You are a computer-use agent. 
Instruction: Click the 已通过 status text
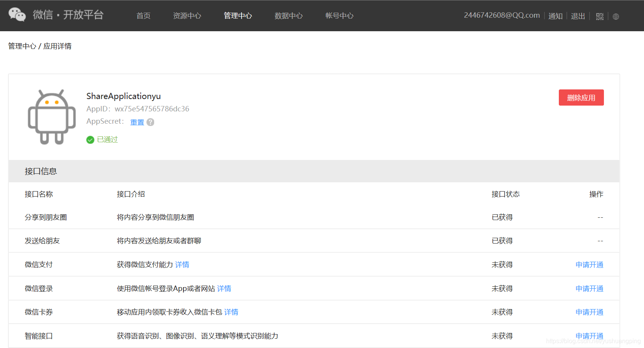click(x=107, y=140)
